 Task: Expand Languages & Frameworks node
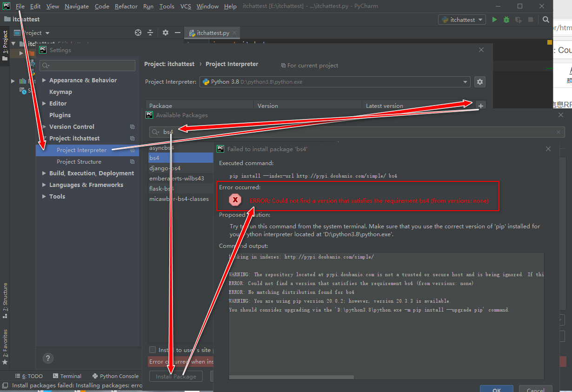pyautogui.click(x=44, y=185)
